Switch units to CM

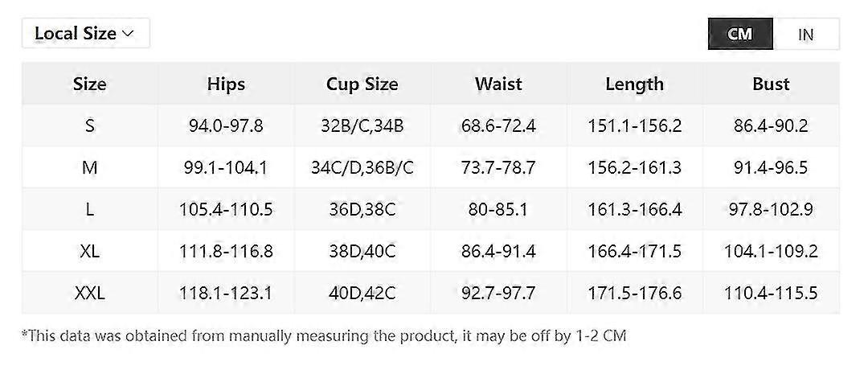pyautogui.click(x=740, y=34)
